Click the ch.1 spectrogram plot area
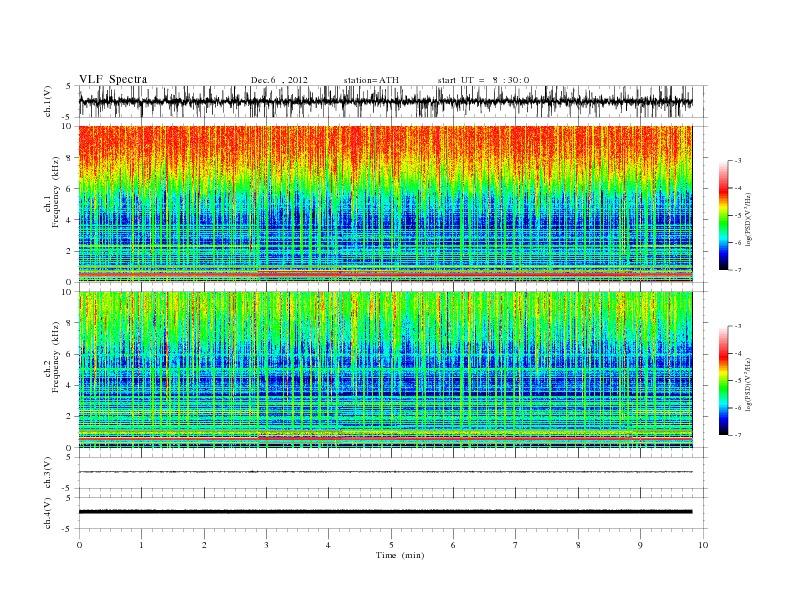 pos(385,204)
